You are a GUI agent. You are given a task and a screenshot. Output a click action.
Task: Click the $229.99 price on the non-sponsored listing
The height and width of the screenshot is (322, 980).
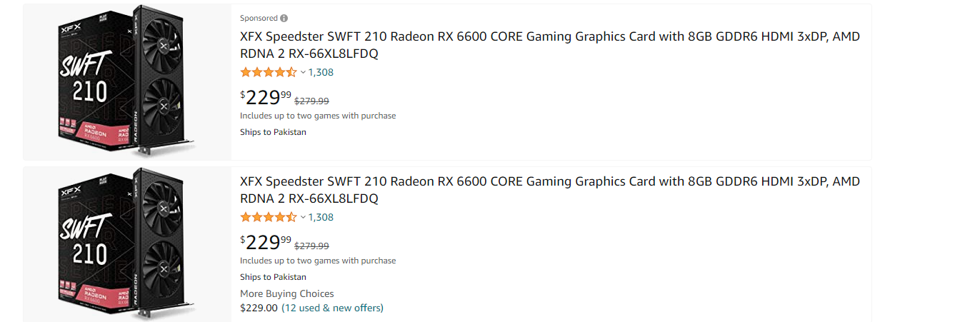[x=266, y=242]
